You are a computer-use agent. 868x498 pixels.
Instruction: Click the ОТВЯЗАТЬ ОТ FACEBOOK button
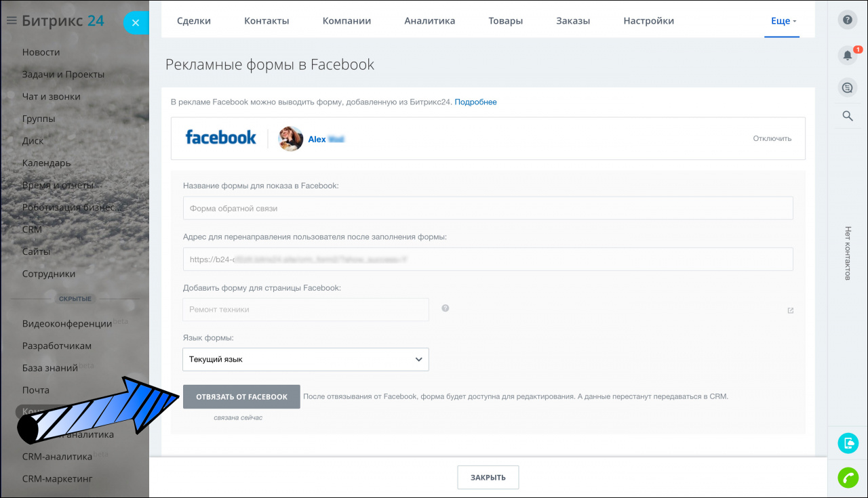pyautogui.click(x=241, y=396)
